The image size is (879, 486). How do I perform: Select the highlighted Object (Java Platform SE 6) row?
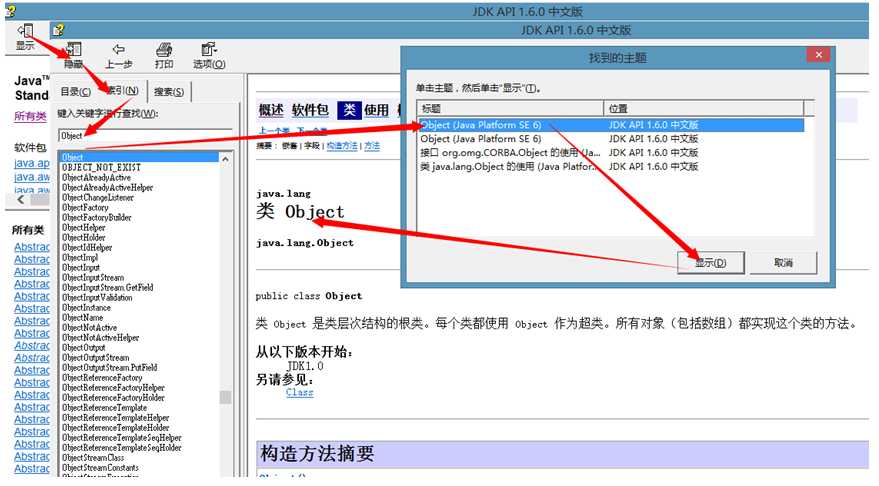[611, 125]
